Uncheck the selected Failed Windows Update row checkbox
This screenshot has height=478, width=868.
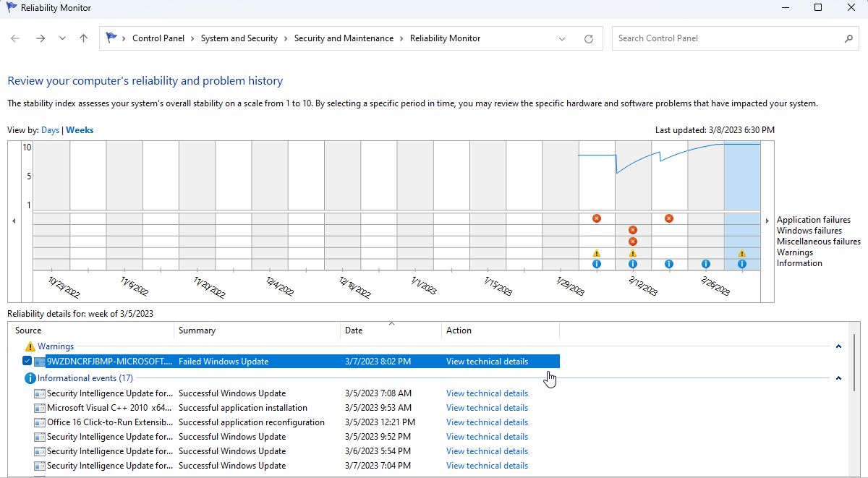(x=26, y=361)
